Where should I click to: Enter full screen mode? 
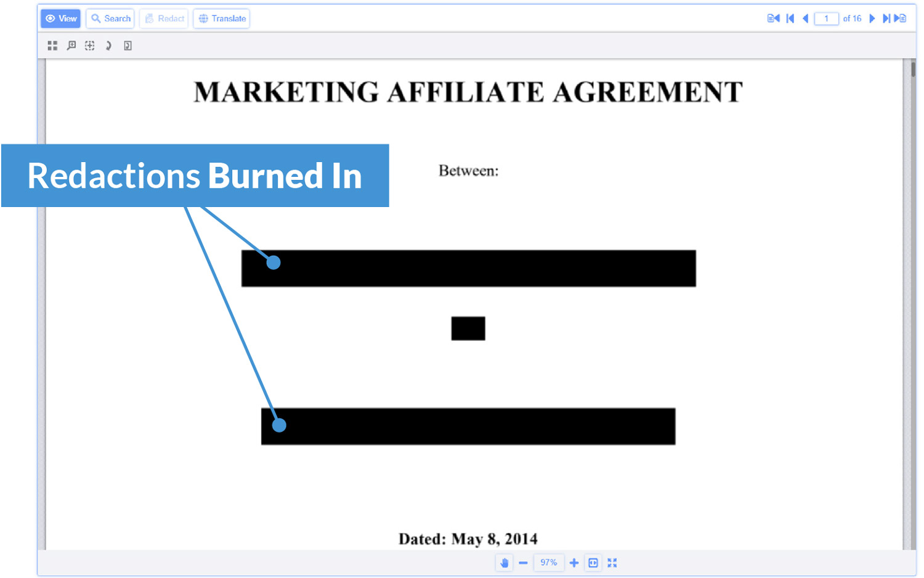coord(612,562)
